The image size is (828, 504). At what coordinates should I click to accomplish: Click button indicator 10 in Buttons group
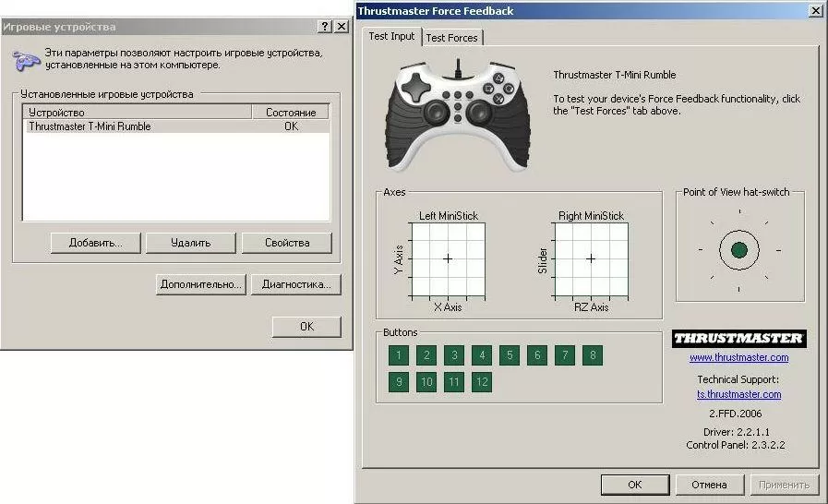click(426, 382)
